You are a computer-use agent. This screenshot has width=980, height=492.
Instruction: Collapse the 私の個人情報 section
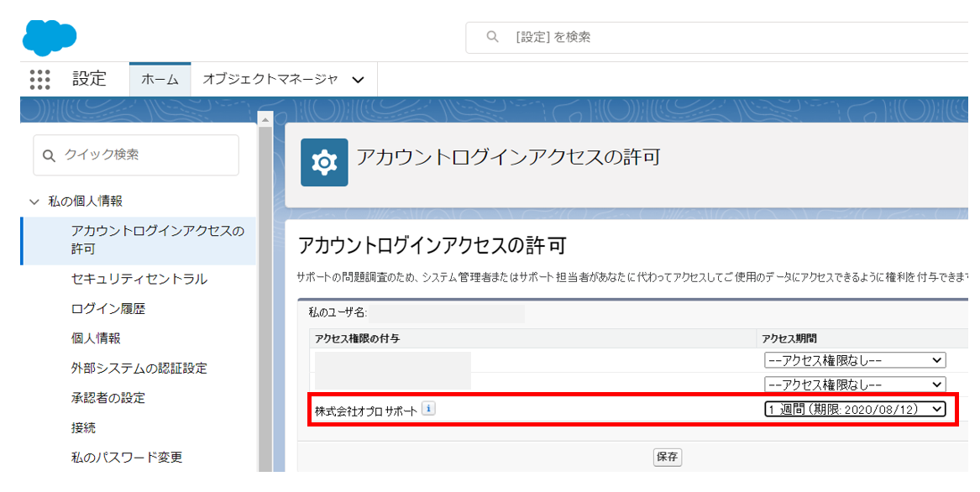(x=34, y=202)
